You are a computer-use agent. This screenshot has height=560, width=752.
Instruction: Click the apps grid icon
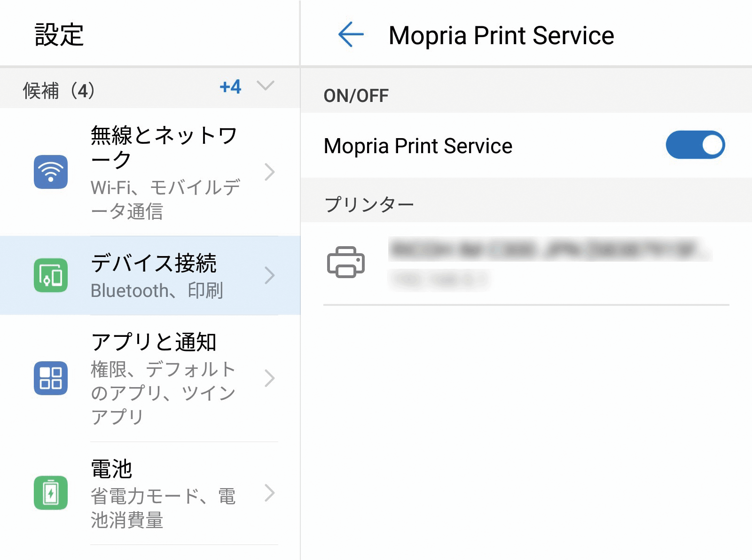51,378
